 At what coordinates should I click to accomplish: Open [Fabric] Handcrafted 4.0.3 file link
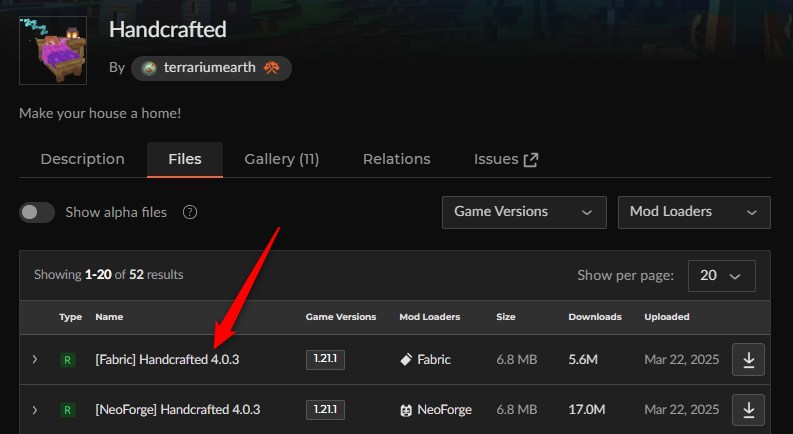pyautogui.click(x=167, y=360)
